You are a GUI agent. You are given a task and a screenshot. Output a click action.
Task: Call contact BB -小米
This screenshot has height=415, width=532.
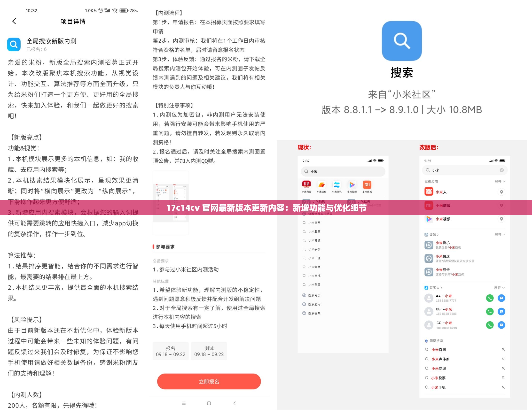(490, 311)
